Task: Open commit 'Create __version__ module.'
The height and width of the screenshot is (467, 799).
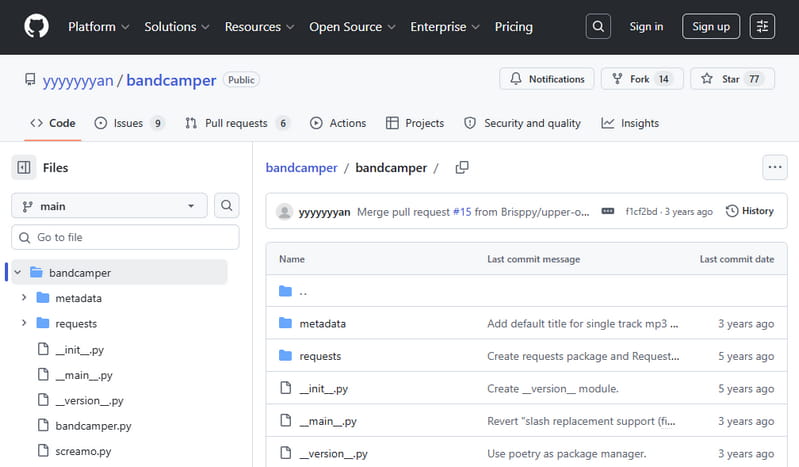Action: pyautogui.click(x=553, y=388)
